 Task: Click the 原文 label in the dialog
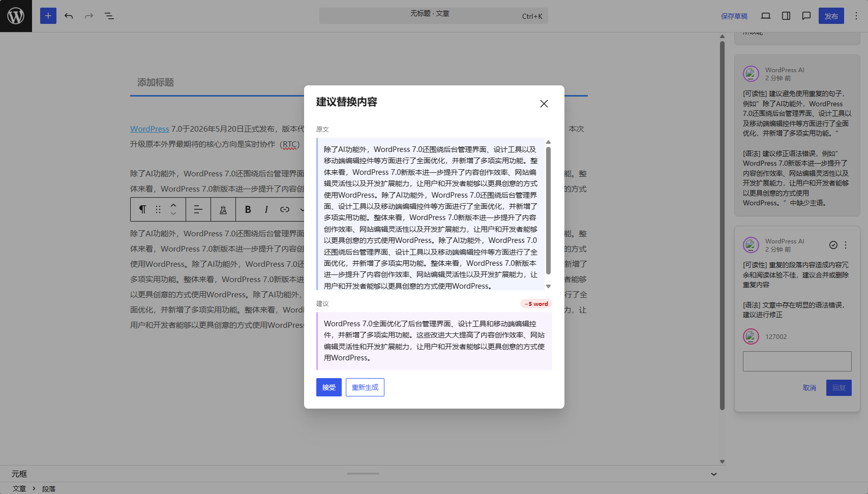pos(322,130)
